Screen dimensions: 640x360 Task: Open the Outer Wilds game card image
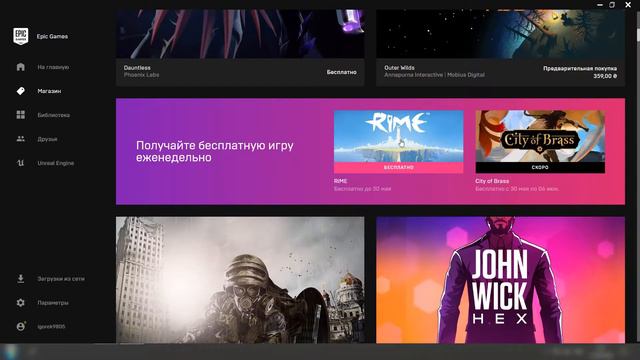click(500, 34)
